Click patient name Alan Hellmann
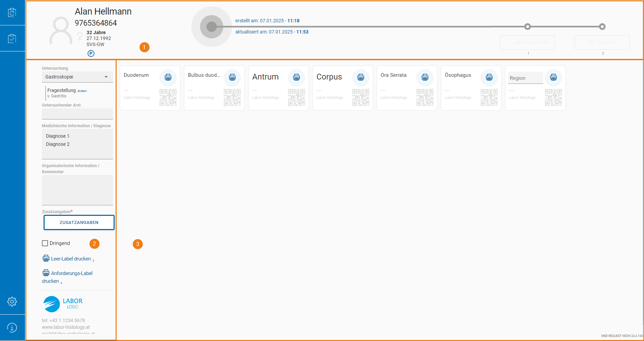 click(x=103, y=12)
